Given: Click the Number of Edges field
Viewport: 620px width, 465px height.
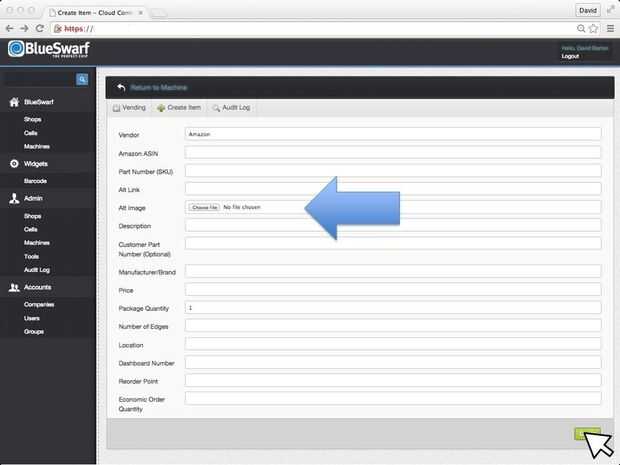Looking at the screenshot, I should click(393, 326).
